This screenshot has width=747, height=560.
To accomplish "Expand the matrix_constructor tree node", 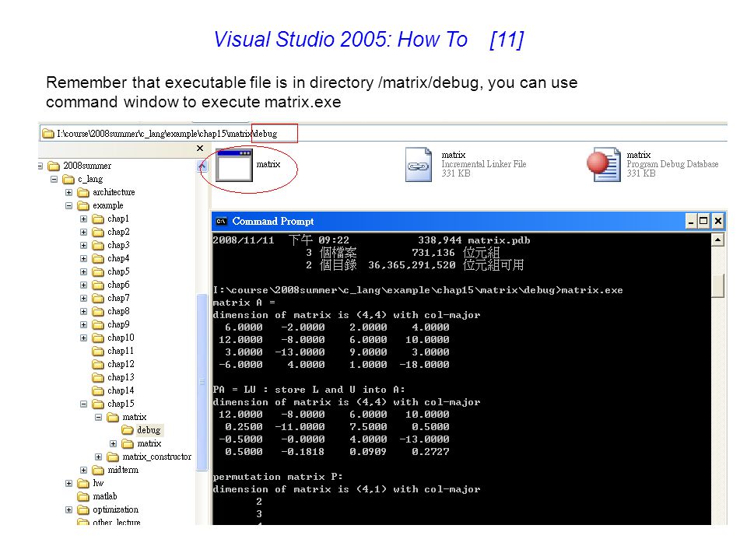I will tap(99, 457).
